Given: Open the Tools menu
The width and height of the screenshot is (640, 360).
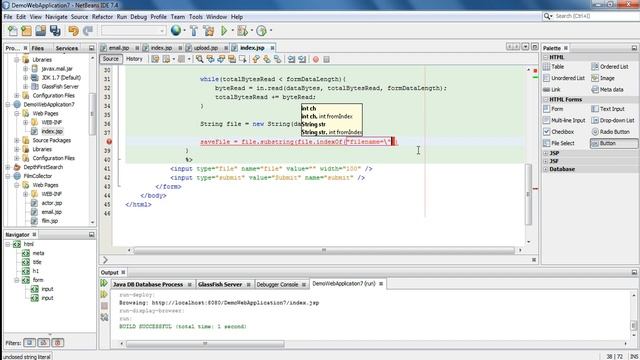Looking at the screenshot, I should click(196, 17).
